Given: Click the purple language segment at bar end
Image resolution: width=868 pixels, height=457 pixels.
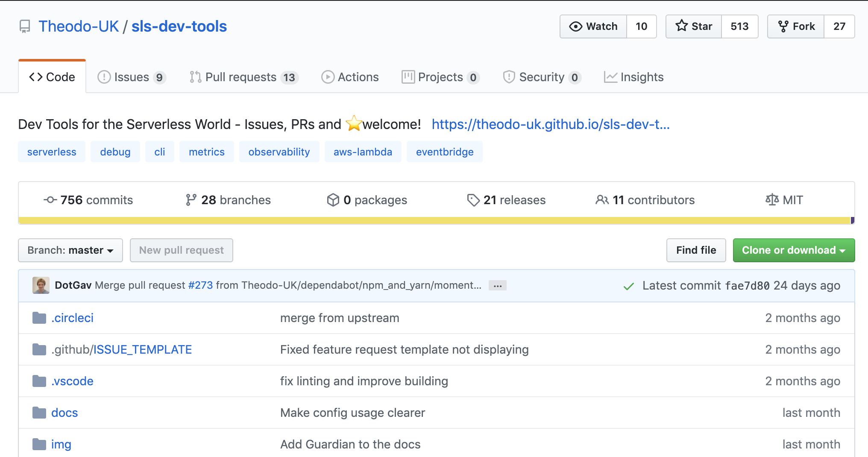Looking at the screenshot, I should 853,220.
